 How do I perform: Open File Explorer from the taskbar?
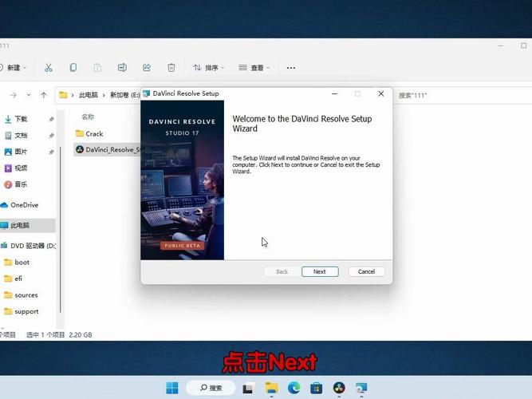click(271, 388)
